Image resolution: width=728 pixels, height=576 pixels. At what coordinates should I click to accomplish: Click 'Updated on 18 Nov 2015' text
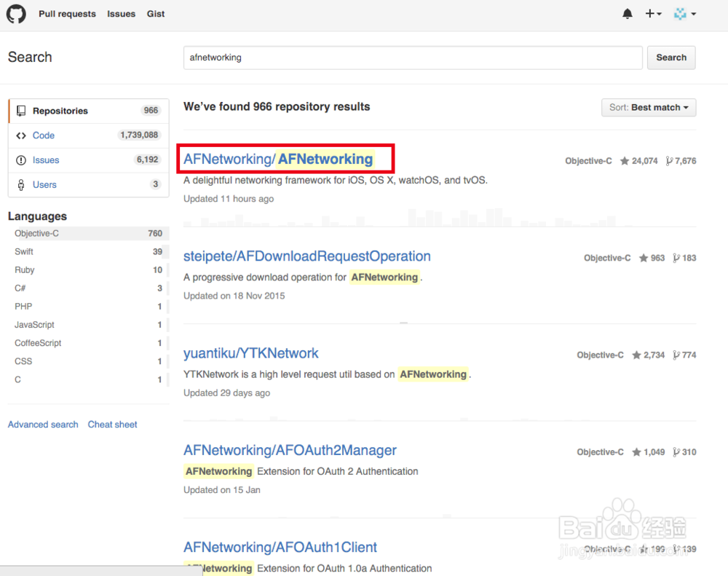[234, 296]
